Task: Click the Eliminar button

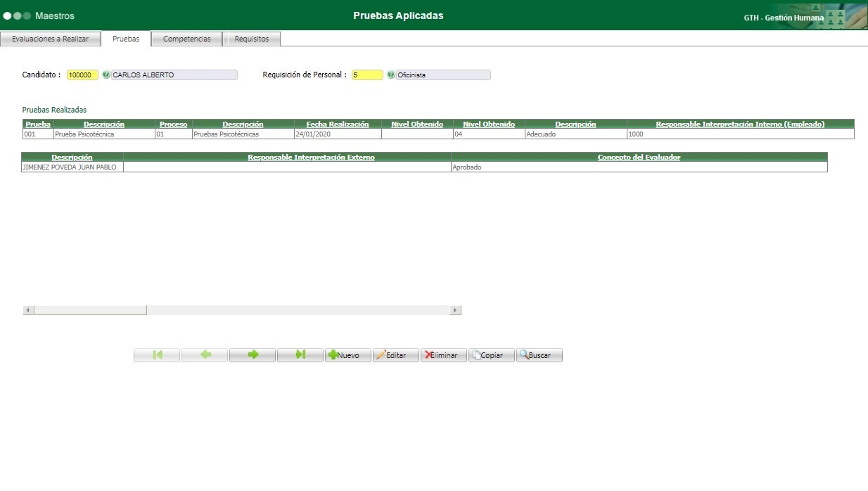Action: coord(444,355)
